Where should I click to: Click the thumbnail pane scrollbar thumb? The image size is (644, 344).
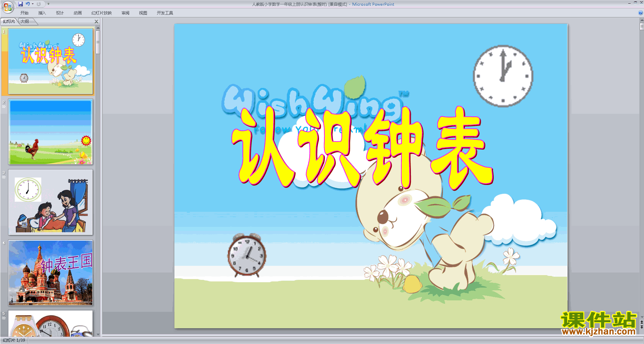click(x=98, y=42)
